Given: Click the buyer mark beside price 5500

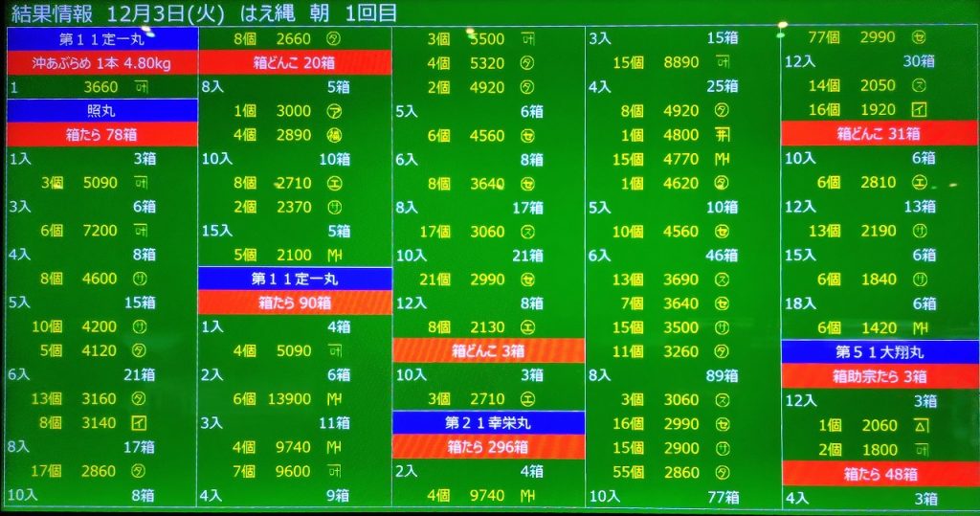Looking at the screenshot, I should tap(527, 38).
